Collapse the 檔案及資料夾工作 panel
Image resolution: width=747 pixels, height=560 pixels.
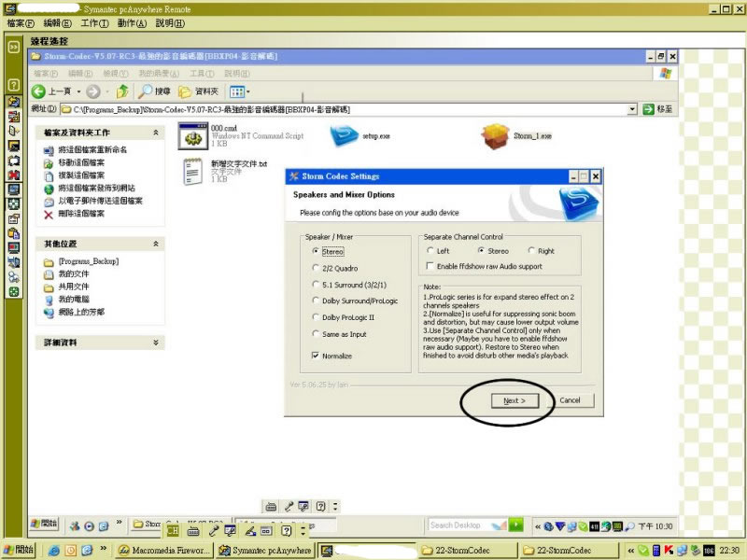pos(156,133)
